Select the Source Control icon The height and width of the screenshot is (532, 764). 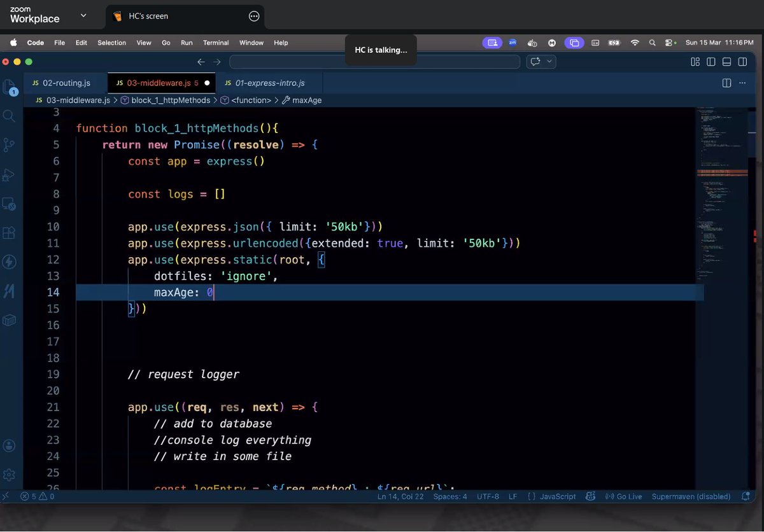pos(10,145)
